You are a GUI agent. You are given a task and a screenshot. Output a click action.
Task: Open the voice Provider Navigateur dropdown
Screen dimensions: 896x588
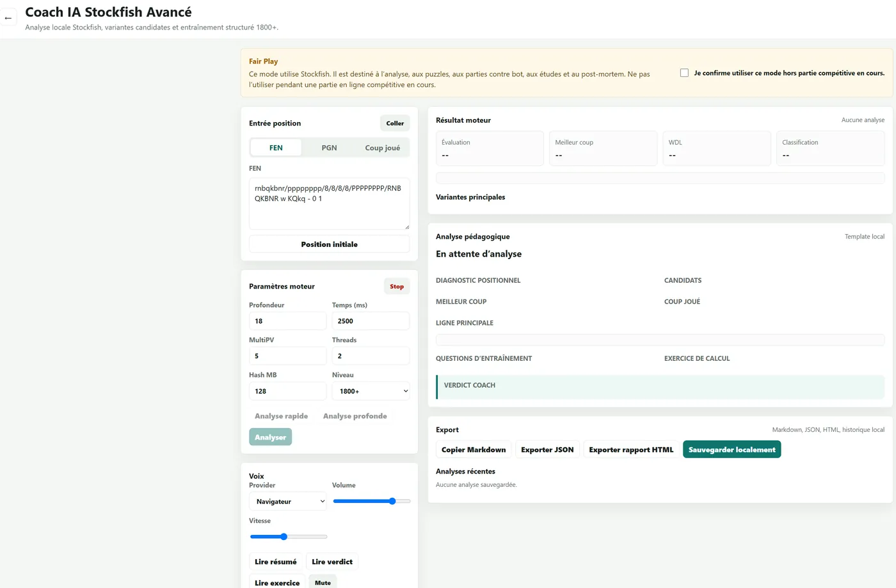(287, 502)
